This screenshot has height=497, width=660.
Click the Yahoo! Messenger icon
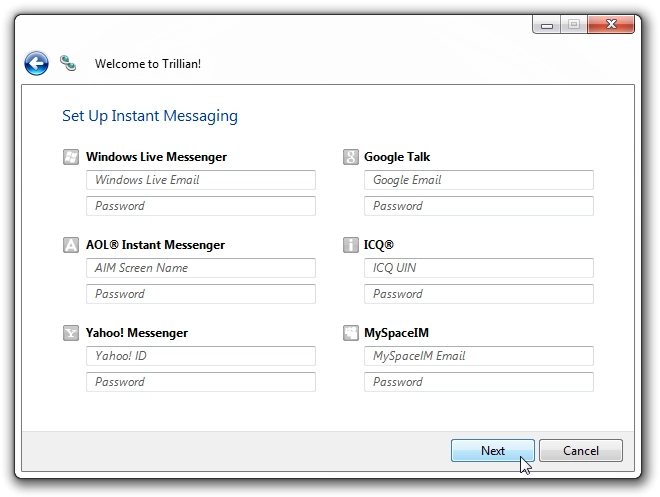(71, 333)
